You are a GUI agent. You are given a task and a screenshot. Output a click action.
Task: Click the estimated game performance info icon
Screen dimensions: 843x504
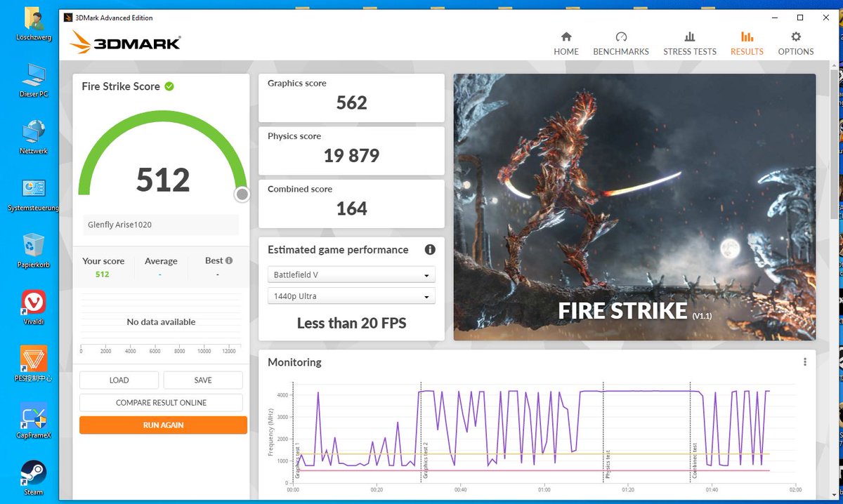pos(430,250)
